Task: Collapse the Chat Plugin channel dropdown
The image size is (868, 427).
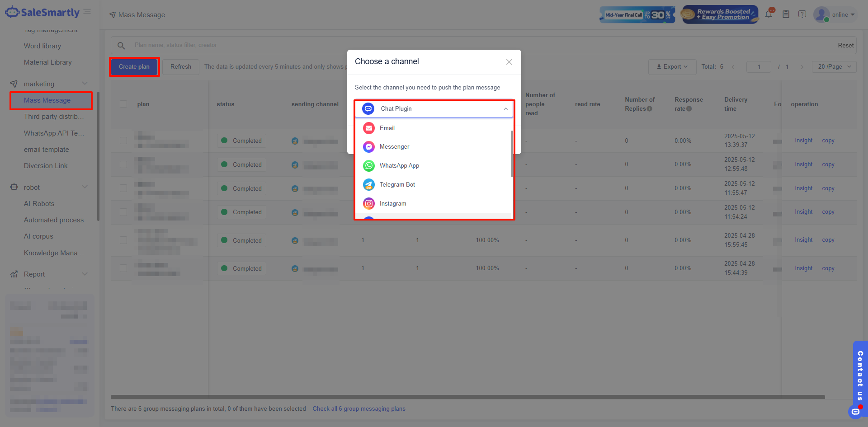Action: 505,109
